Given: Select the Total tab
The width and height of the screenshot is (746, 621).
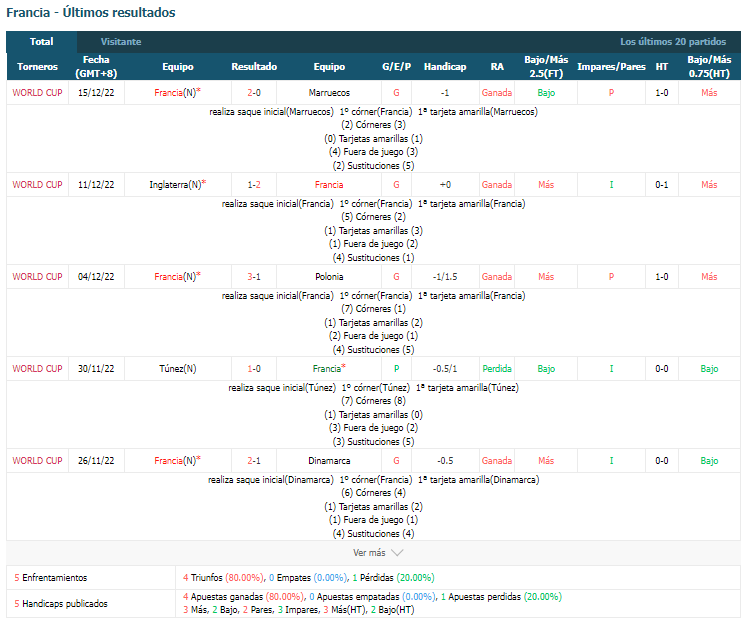Looking at the screenshot, I should pos(41,42).
